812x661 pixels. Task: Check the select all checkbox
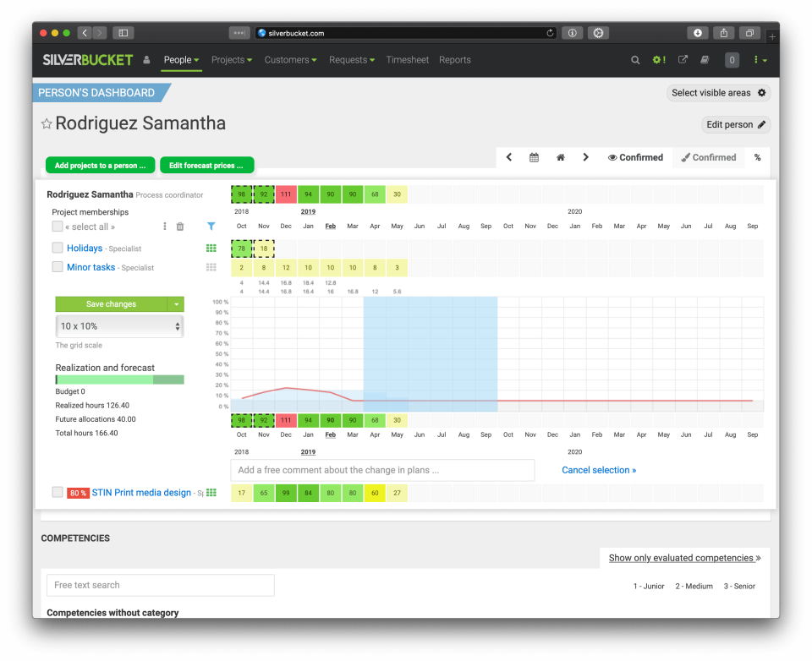click(x=58, y=227)
